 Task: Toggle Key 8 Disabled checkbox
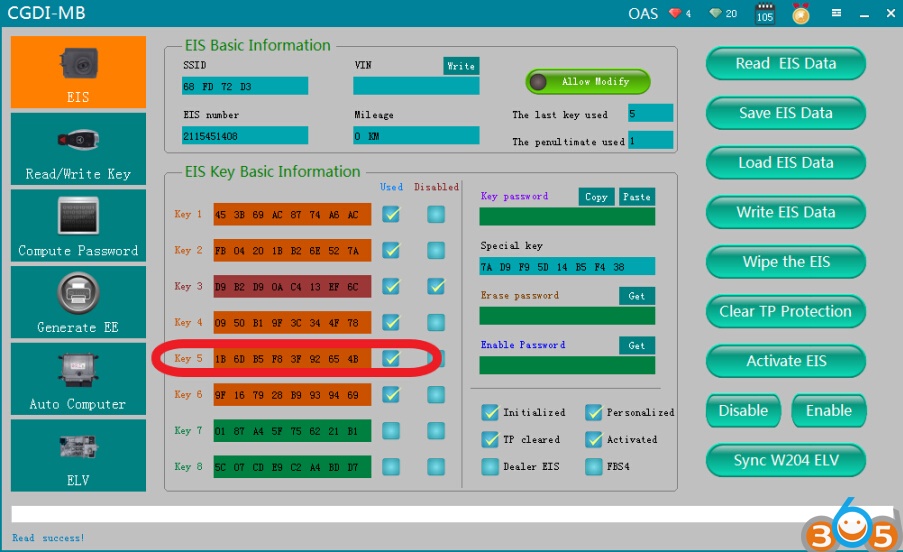[436, 466]
